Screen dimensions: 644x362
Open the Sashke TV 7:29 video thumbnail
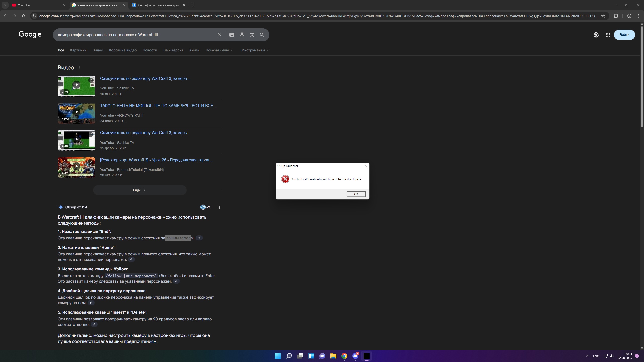click(x=76, y=86)
